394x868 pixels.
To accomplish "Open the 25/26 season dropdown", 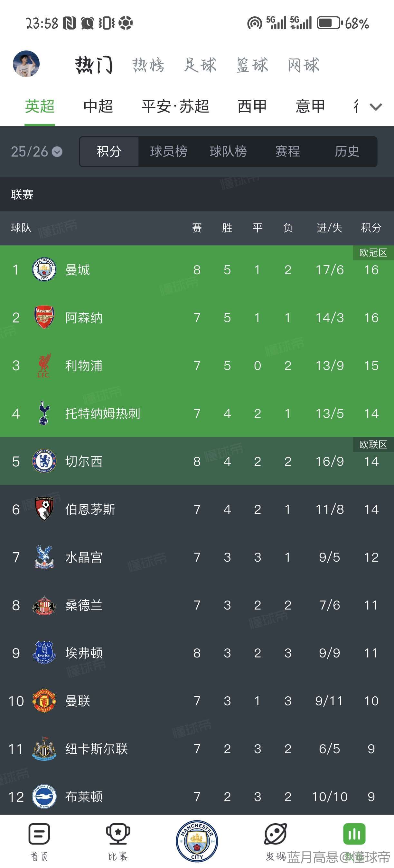I will click(x=36, y=152).
